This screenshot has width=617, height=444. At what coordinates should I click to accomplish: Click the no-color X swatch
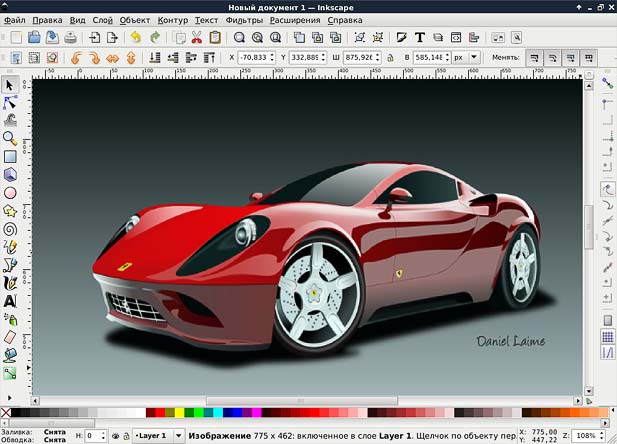point(6,413)
